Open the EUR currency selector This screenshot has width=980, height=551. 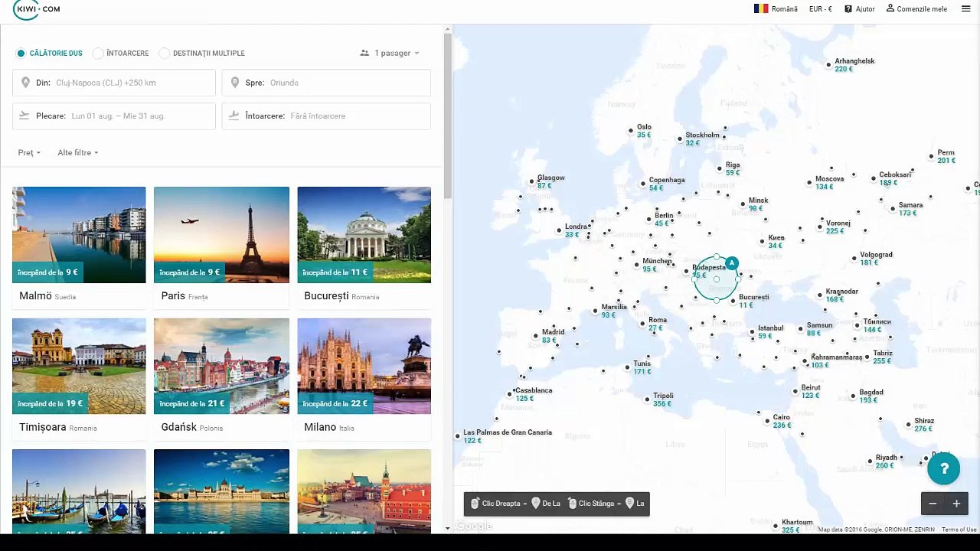(821, 9)
